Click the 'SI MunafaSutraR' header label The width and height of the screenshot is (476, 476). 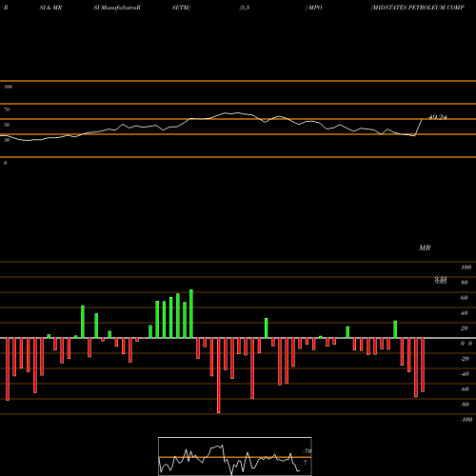click(117, 8)
